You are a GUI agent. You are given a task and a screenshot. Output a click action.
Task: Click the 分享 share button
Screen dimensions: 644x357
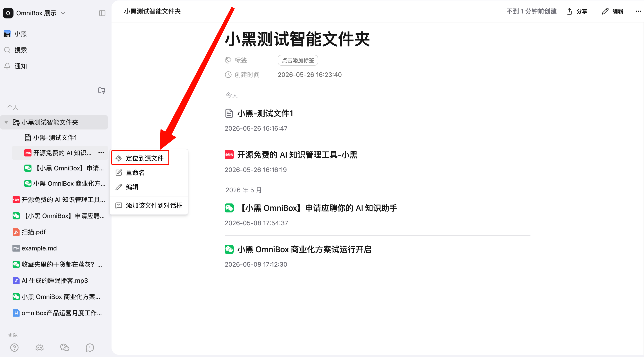[577, 11]
